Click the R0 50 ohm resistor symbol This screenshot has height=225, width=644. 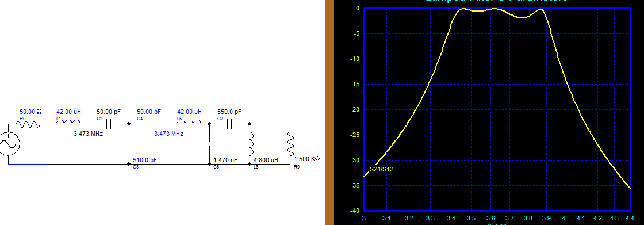click(28, 123)
